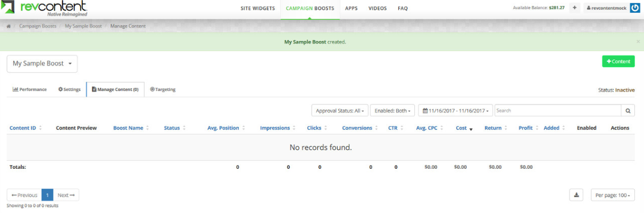The width and height of the screenshot is (644, 213).
Task: Open the date range picker
Action: tap(456, 111)
